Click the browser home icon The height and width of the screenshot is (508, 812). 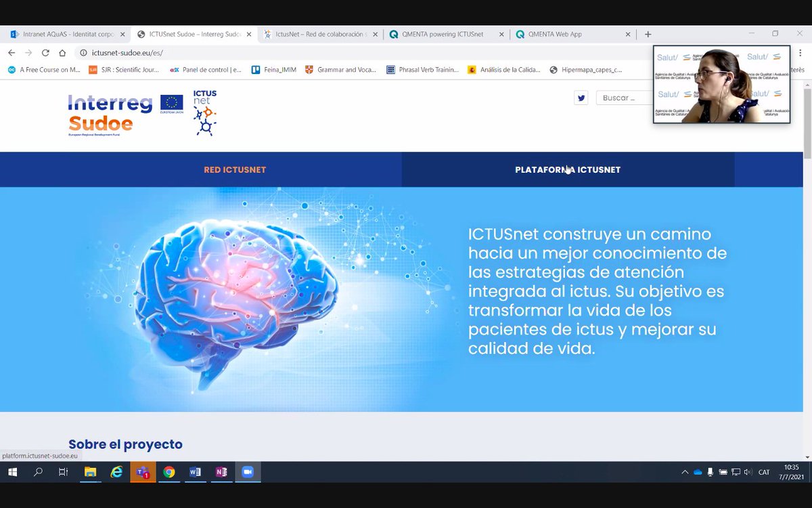coord(62,53)
